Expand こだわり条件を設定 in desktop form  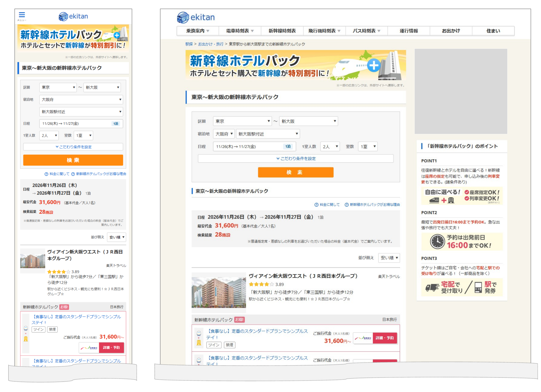[x=295, y=159]
